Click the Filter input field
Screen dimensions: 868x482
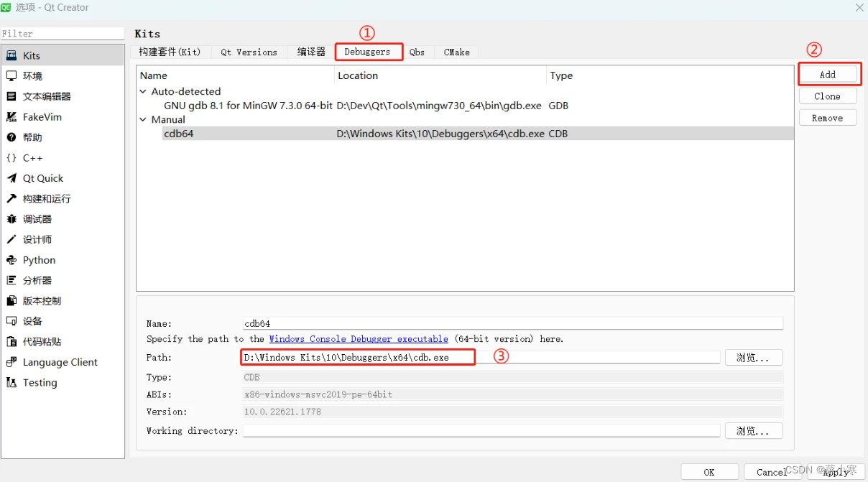point(63,33)
